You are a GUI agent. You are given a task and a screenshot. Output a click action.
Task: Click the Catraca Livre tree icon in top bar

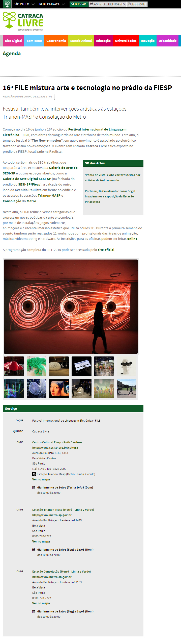(x=7, y=4)
